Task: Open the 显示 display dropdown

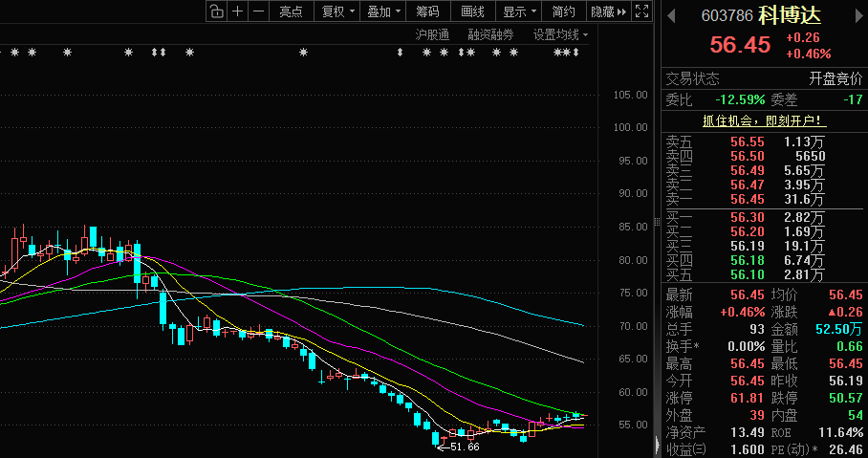Action: point(519,11)
